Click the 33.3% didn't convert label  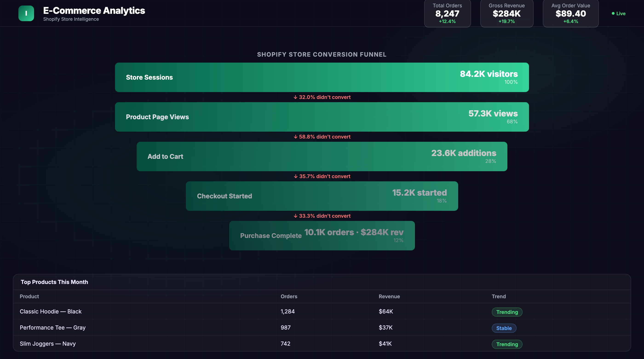pyautogui.click(x=322, y=216)
